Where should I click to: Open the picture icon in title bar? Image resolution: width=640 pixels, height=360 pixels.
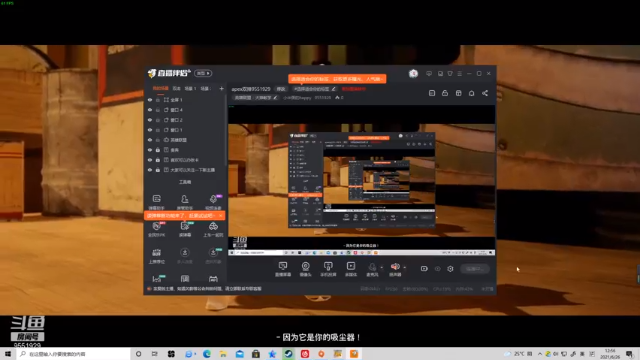440,73
